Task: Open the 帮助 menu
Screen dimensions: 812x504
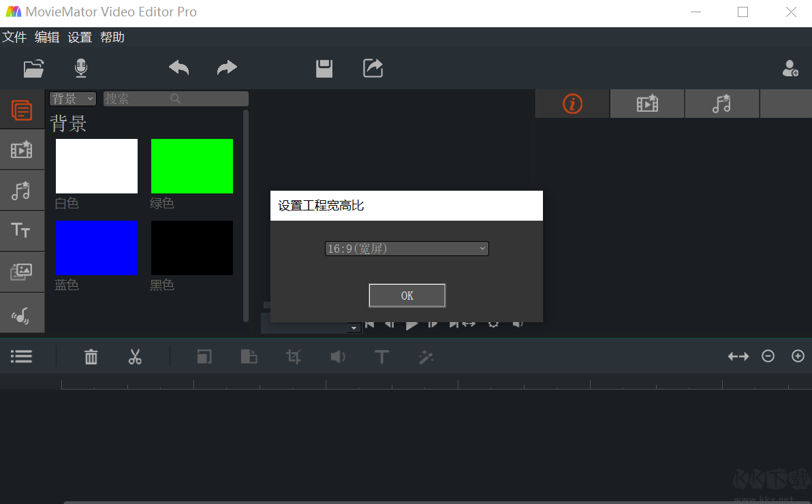Action: point(112,37)
